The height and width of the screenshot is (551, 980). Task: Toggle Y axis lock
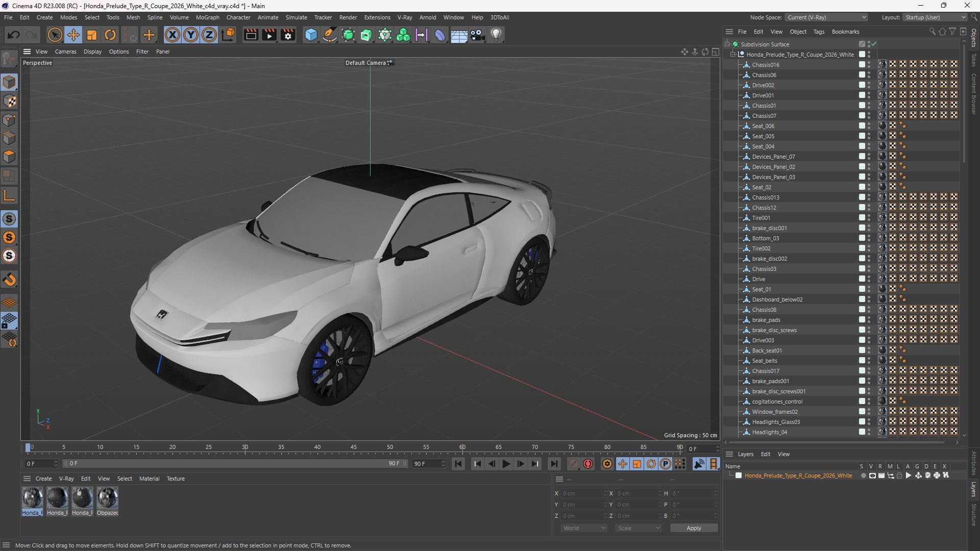pyautogui.click(x=191, y=35)
